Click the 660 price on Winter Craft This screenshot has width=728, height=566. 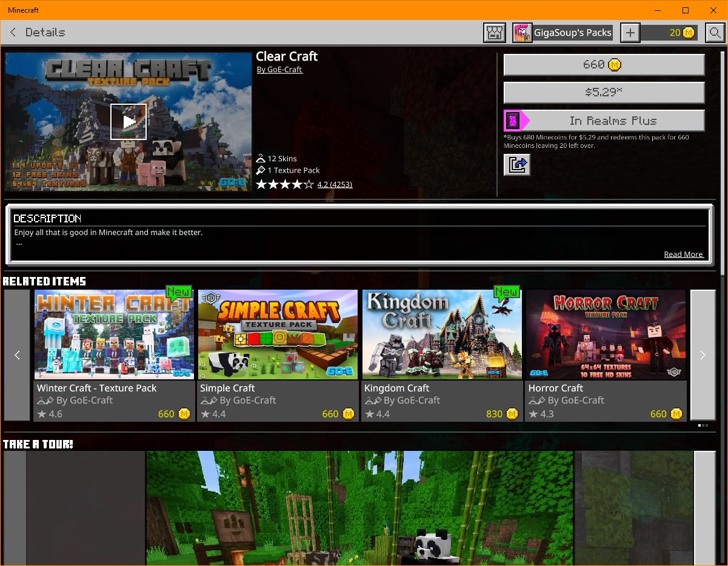[175, 414]
